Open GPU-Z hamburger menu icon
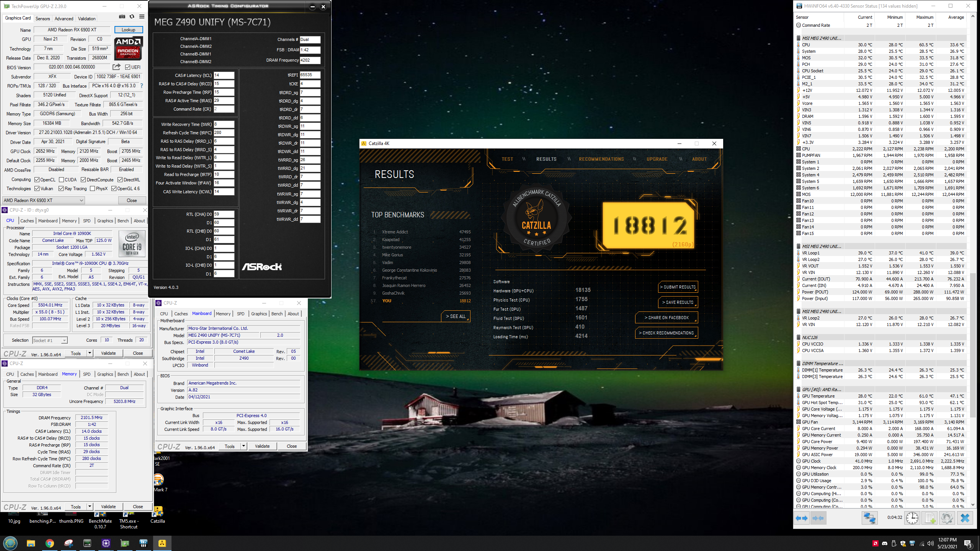This screenshot has height=551, width=980. [x=142, y=17]
